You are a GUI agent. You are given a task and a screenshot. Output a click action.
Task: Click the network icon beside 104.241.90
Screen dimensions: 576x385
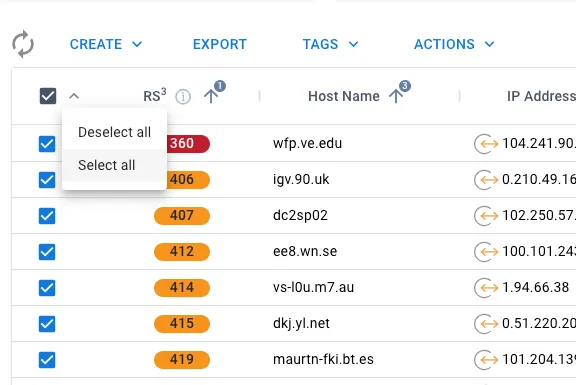(486, 144)
